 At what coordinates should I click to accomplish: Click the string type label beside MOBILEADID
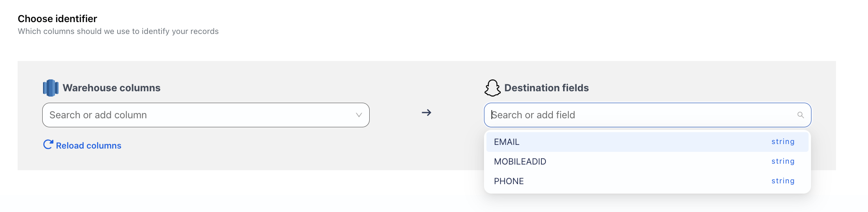[x=783, y=161]
